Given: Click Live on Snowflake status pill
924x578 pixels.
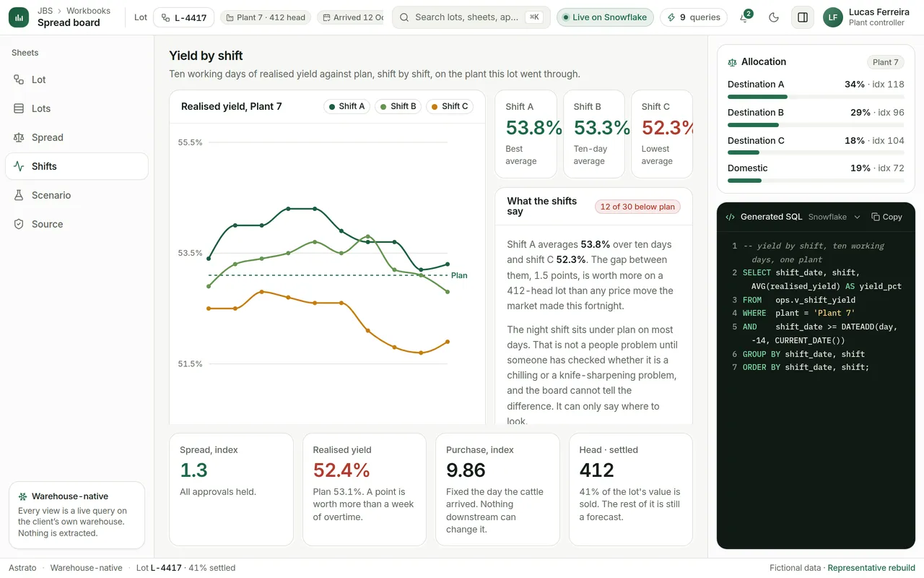Looking at the screenshot, I should tap(605, 17).
